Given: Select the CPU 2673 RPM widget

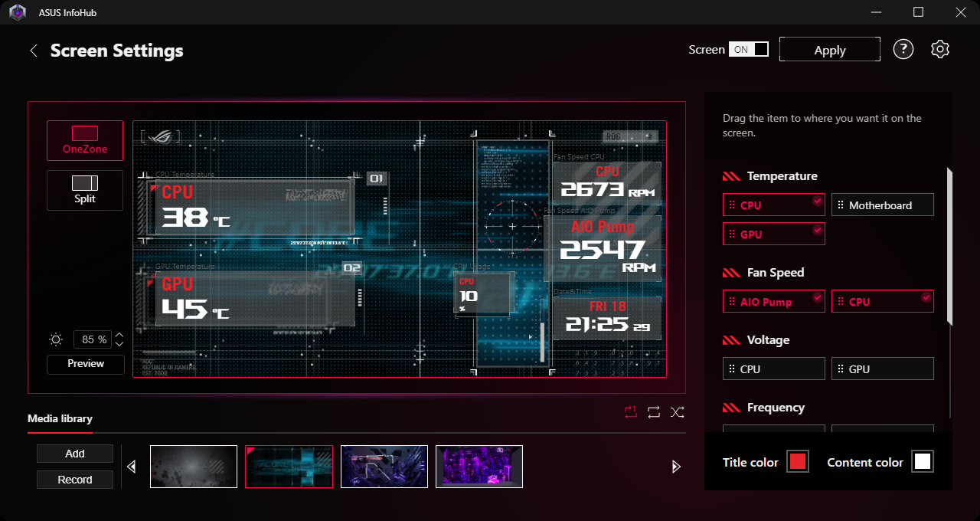Looking at the screenshot, I should point(607,182).
